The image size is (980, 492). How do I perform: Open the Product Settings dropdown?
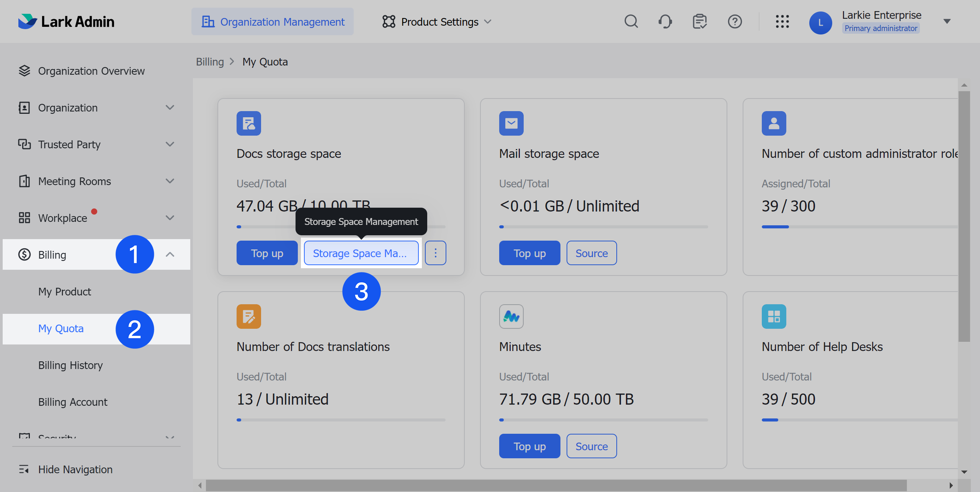(x=436, y=22)
